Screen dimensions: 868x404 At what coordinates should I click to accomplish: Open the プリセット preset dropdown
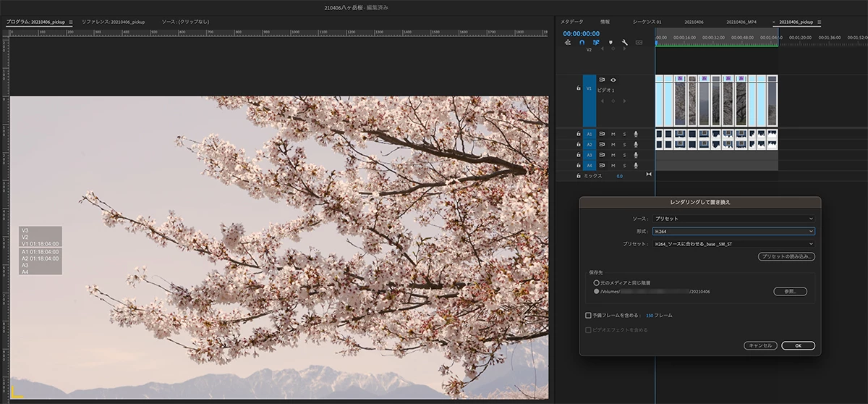pyautogui.click(x=733, y=244)
